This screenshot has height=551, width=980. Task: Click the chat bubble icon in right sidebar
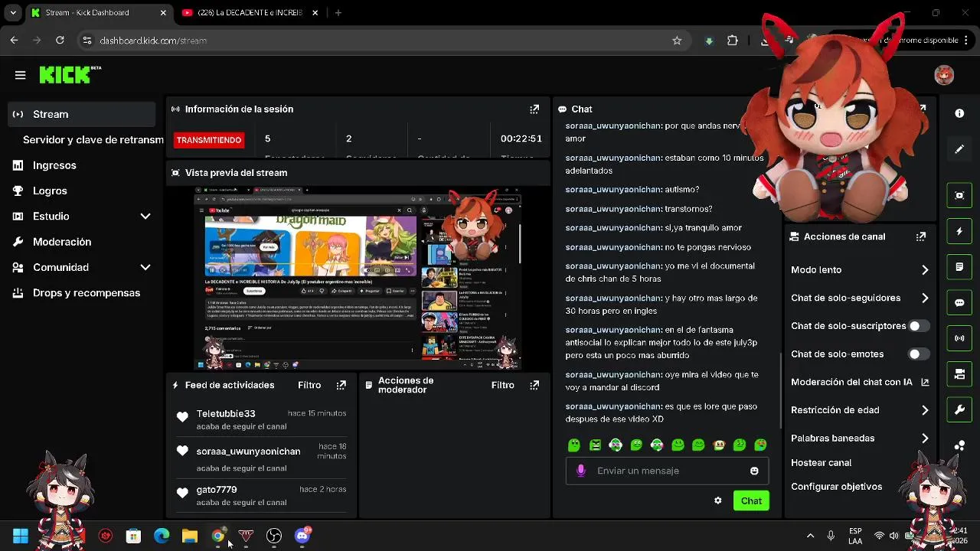tap(959, 302)
